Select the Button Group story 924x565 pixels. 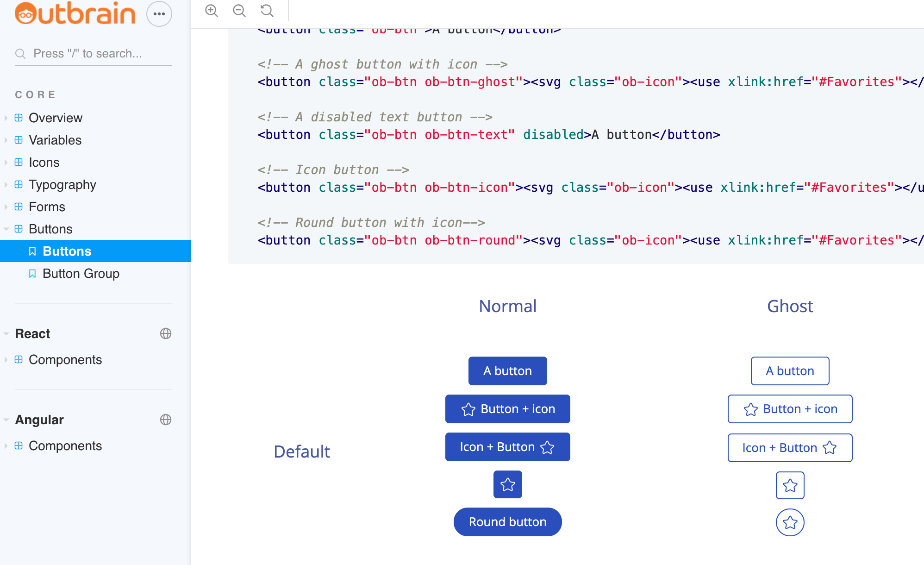coord(81,273)
